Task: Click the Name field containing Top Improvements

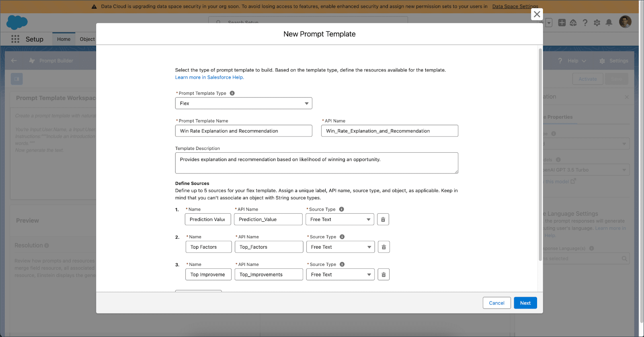Action: click(x=209, y=275)
